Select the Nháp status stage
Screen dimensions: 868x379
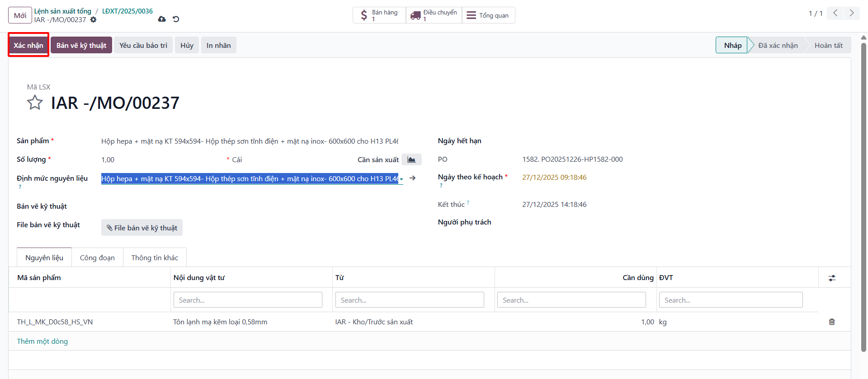point(733,45)
